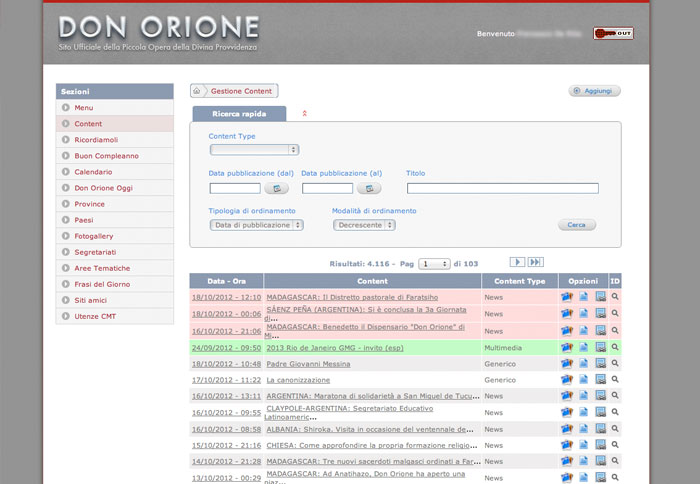
Task: Click inside Data pubblicazione (dal) date field
Action: (x=235, y=188)
